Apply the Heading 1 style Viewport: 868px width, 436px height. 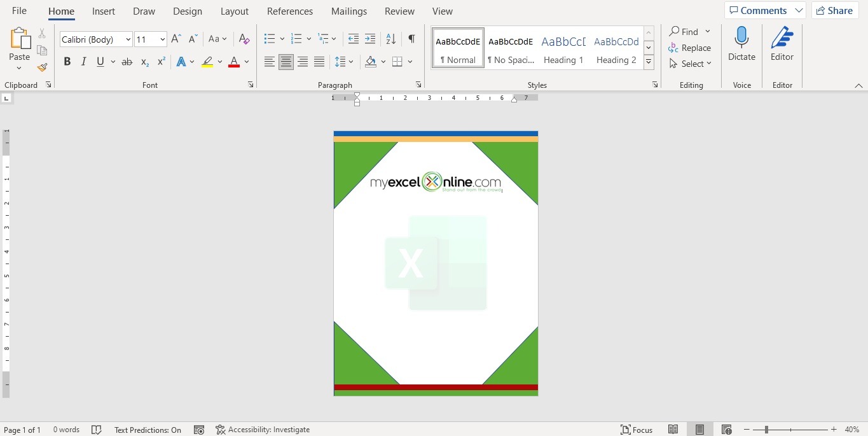tap(563, 48)
